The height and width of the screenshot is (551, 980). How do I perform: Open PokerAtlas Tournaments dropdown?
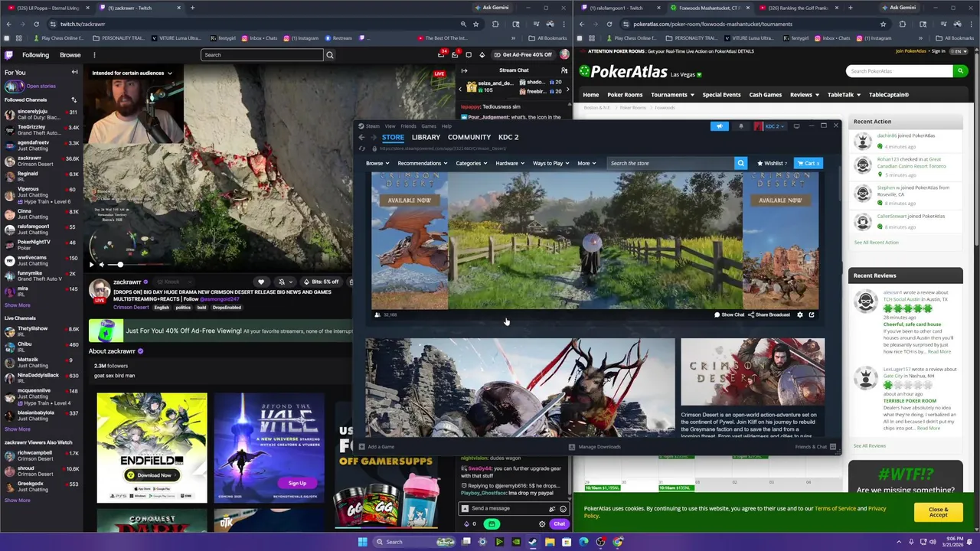click(672, 95)
